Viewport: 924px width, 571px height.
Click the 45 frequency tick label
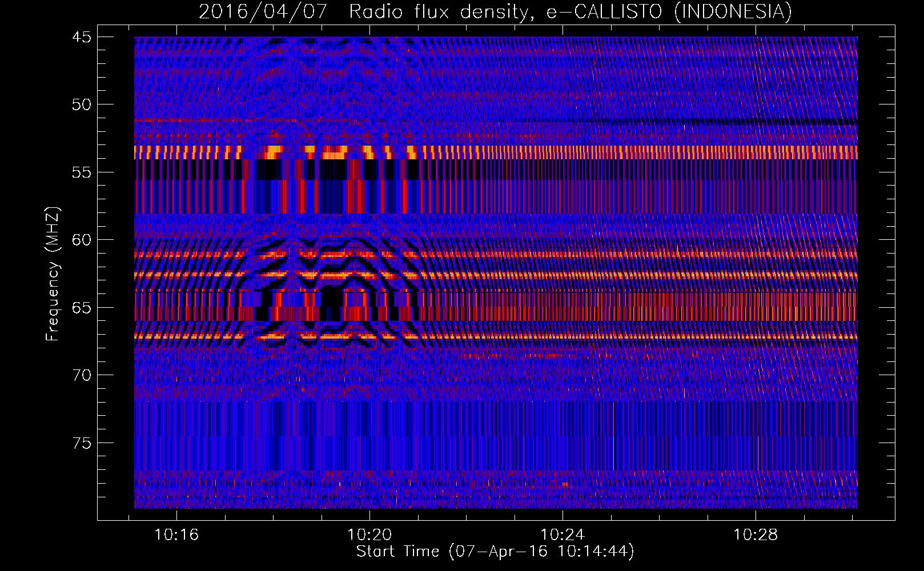[82, 37]
